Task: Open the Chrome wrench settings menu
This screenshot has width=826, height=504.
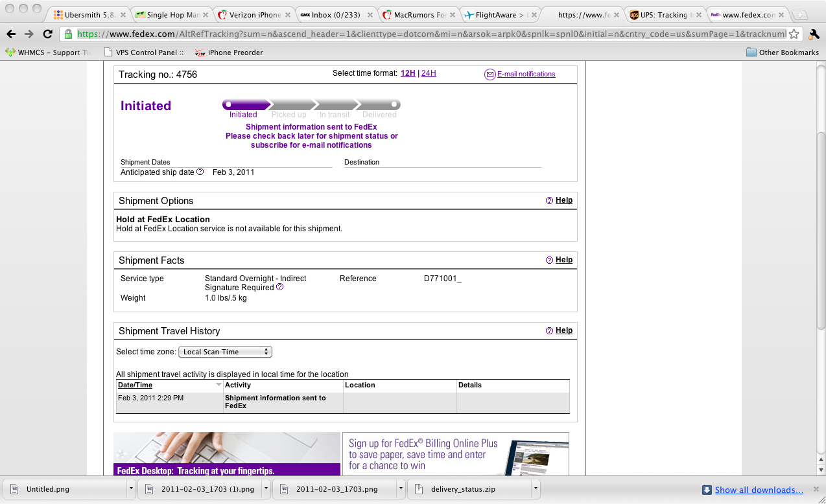Action: (814, 34)
